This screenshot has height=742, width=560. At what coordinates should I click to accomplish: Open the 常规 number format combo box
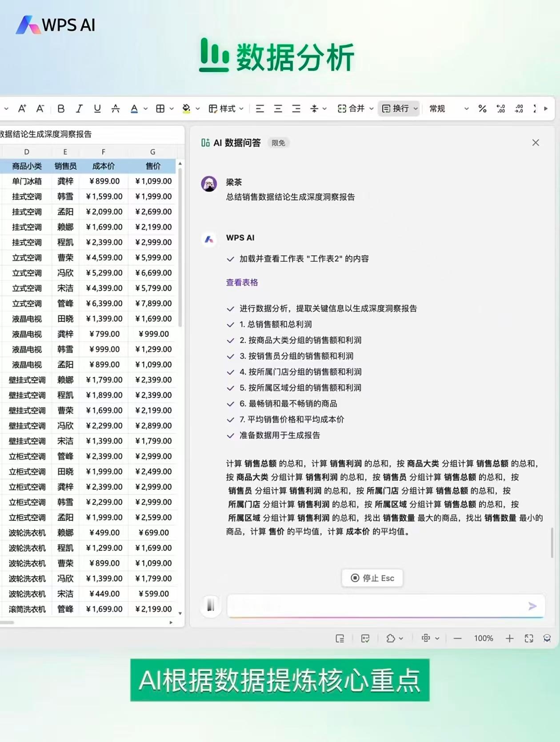[448, 108]
